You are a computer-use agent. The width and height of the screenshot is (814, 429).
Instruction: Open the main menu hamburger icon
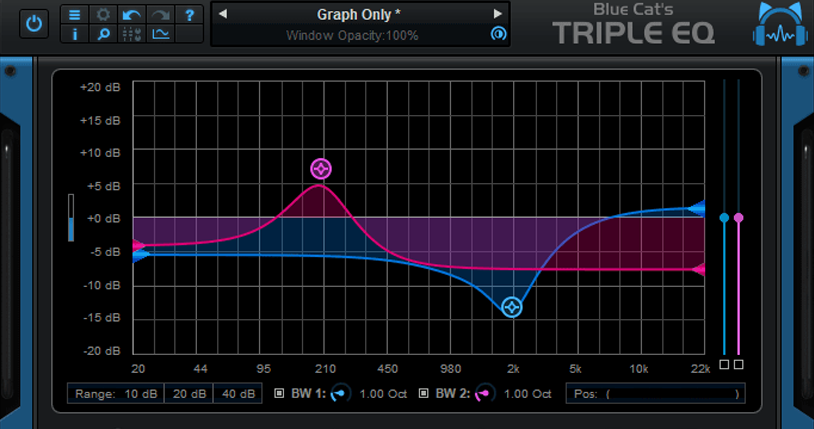tap(74, 15)
